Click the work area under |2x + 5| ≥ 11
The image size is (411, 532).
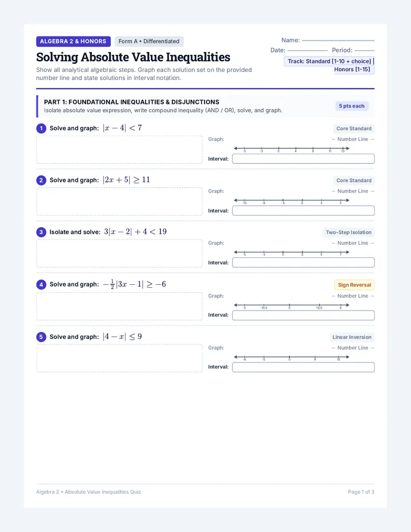pos(119,201)
